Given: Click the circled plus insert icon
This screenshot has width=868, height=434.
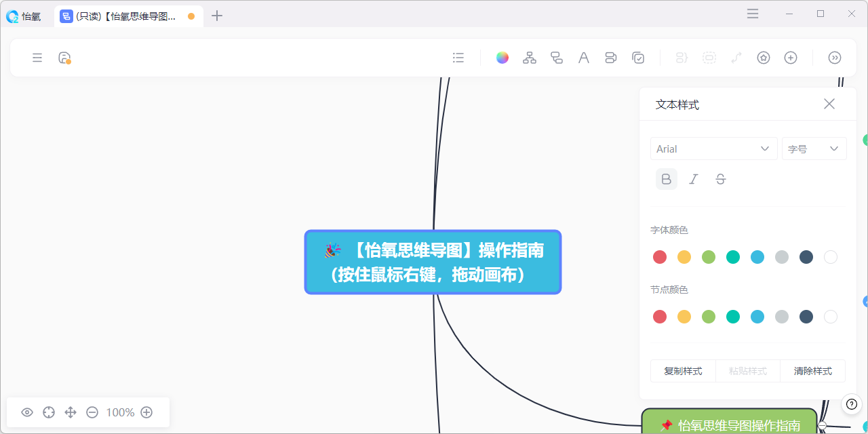Looking at the screenshot, I should coord(791,58).
